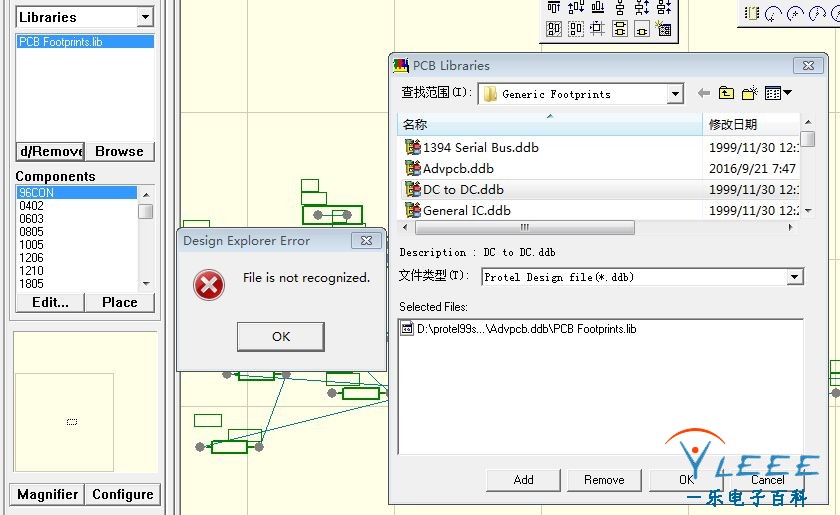Click the Add button in PCB Libraries
The height and width of the screenshot is (515, 840).
pyautogui.click(x=523, y=480)
